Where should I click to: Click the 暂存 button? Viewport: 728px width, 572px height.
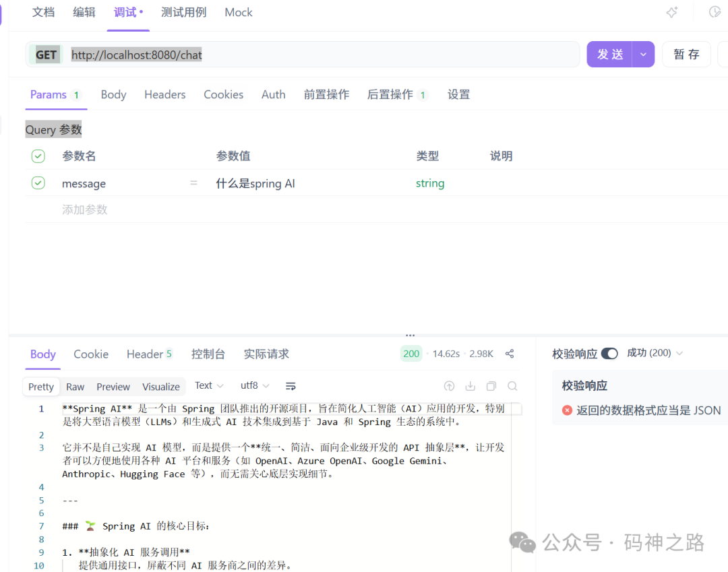pyautogui.click(x=686, y=54)
